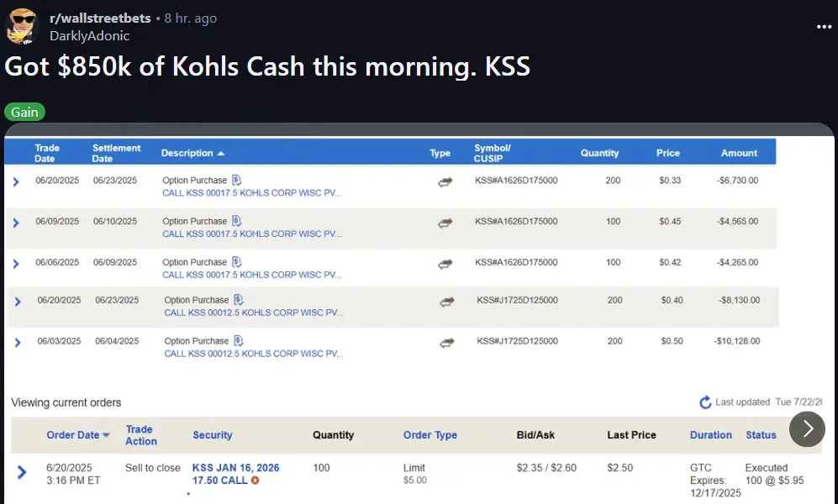The height and width of the screenshot is (504, 838).
Task: Select the $0.45 price cell
Action: [x=670, y=221]
